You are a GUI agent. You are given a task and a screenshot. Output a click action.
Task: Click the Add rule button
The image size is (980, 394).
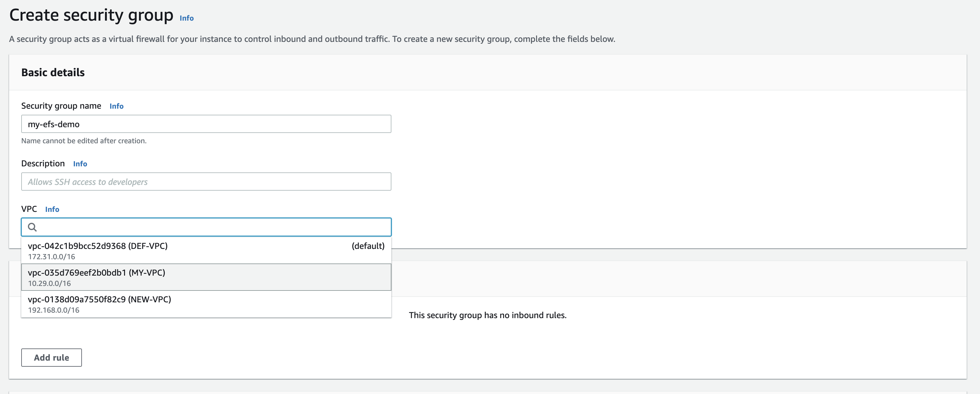tap(51, 358)
